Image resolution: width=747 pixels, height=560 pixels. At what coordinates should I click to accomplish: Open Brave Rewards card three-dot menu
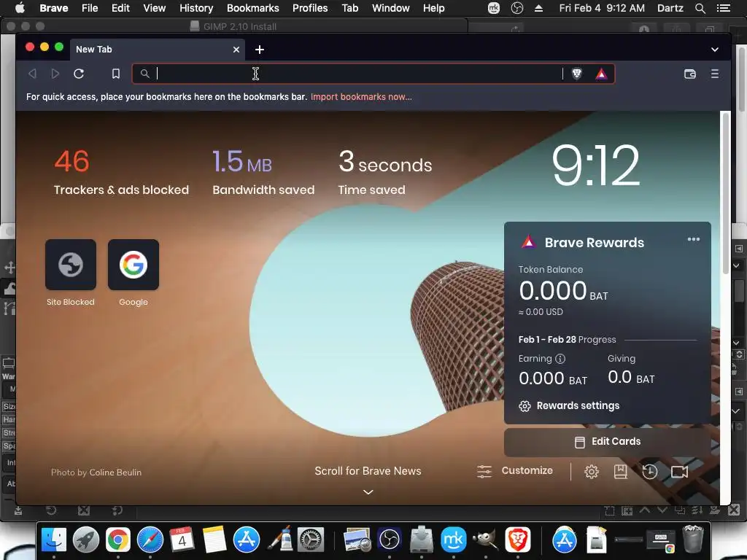pyautogui.click(x=694, y=239)
